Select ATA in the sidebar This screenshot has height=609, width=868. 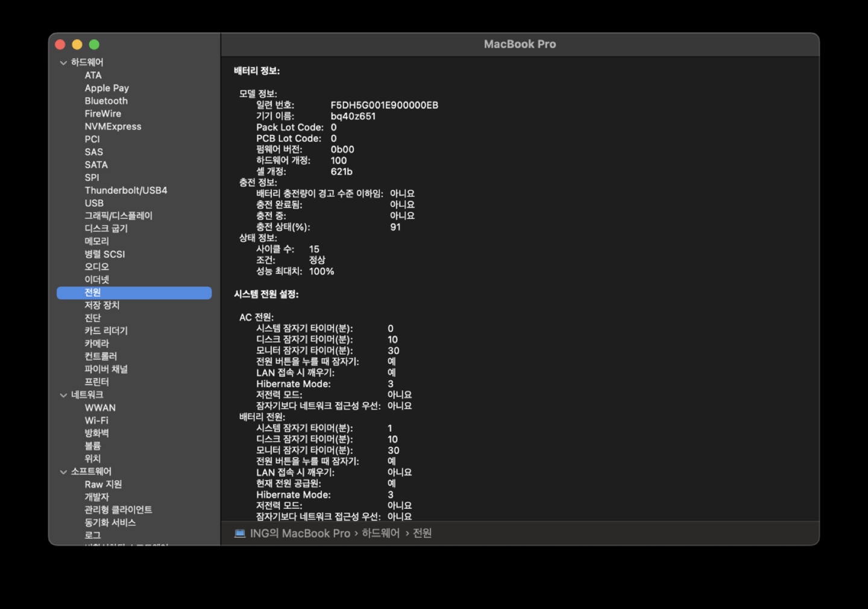pyautogui.click(x=93, y=75)
